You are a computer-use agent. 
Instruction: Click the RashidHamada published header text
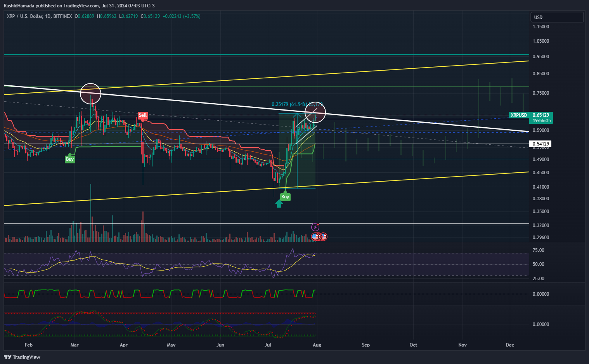80,6
